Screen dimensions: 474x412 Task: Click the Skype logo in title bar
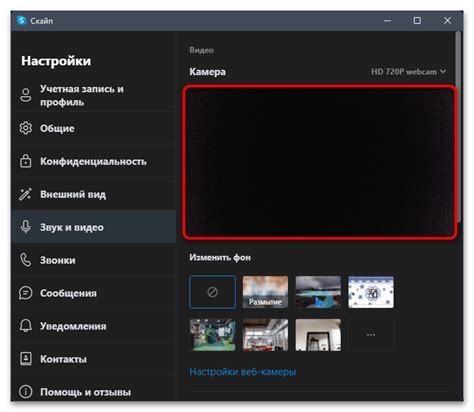coord(22,21)
